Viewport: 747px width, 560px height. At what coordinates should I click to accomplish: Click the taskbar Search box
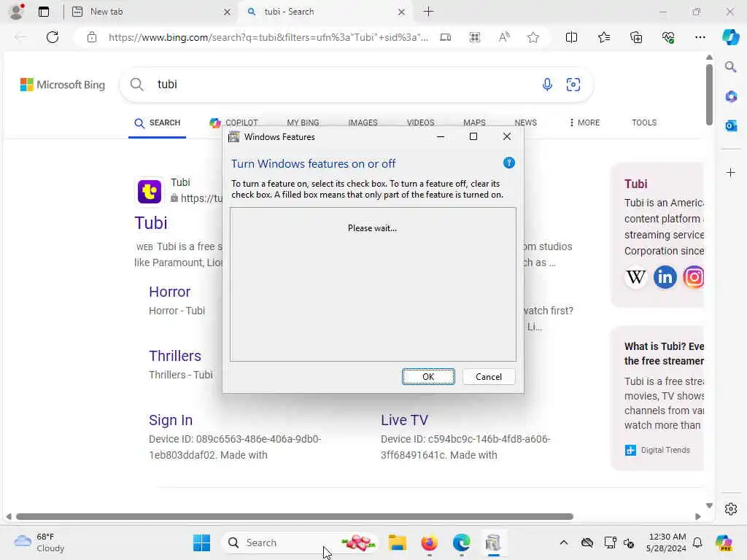pos(300,542)
